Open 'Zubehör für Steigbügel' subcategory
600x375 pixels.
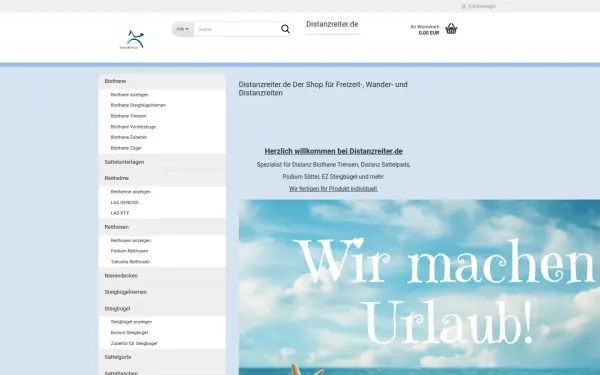tap(134, 343)
